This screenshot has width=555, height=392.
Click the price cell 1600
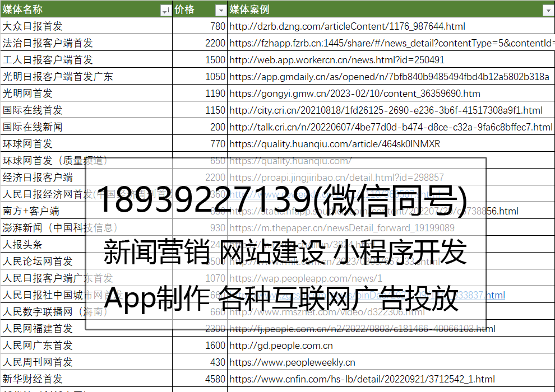200,345
